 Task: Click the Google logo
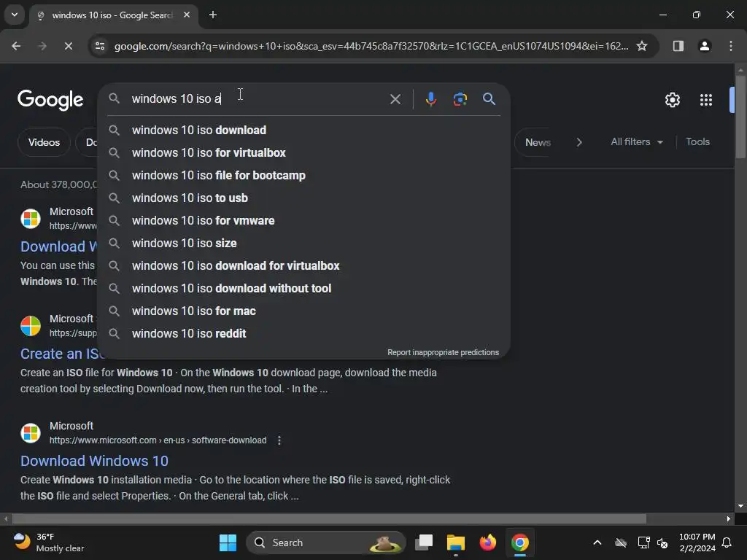point(50,100)
